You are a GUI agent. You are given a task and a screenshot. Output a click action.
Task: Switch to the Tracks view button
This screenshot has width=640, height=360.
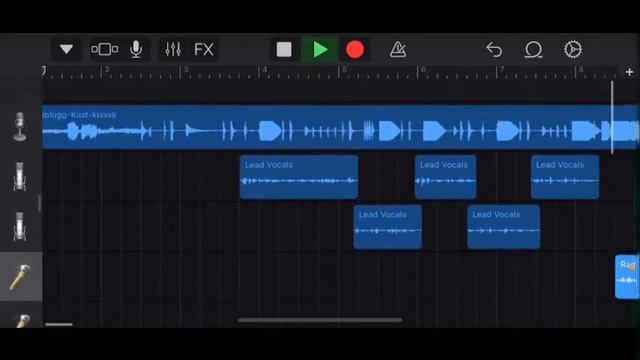pos(104,49)
